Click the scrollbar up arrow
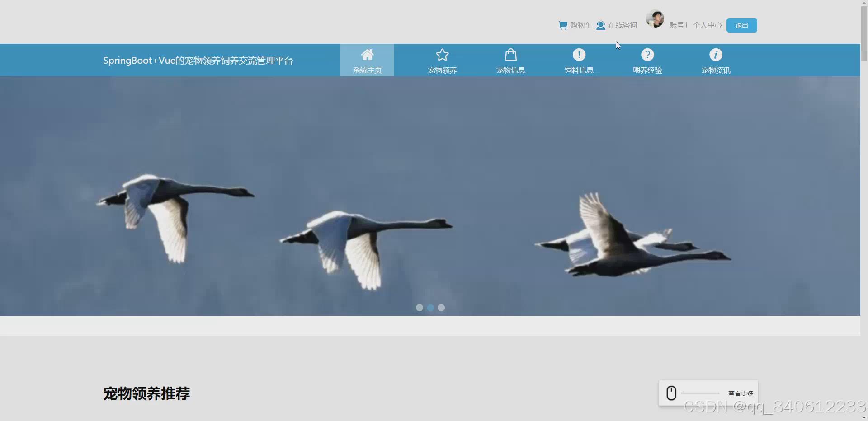Screen dimensions: 868x421 tap(864, 3)
